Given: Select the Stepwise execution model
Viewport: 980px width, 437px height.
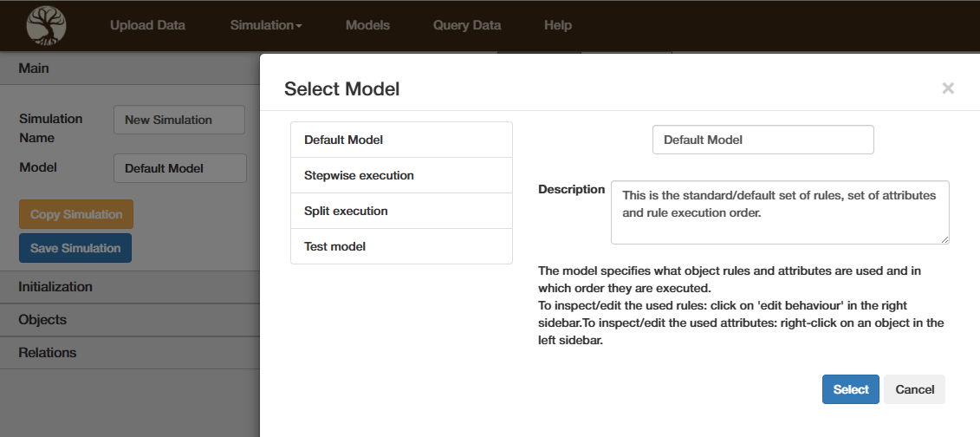Looking at the screenshot, I should pyautogui.click(x=401, y=175).
